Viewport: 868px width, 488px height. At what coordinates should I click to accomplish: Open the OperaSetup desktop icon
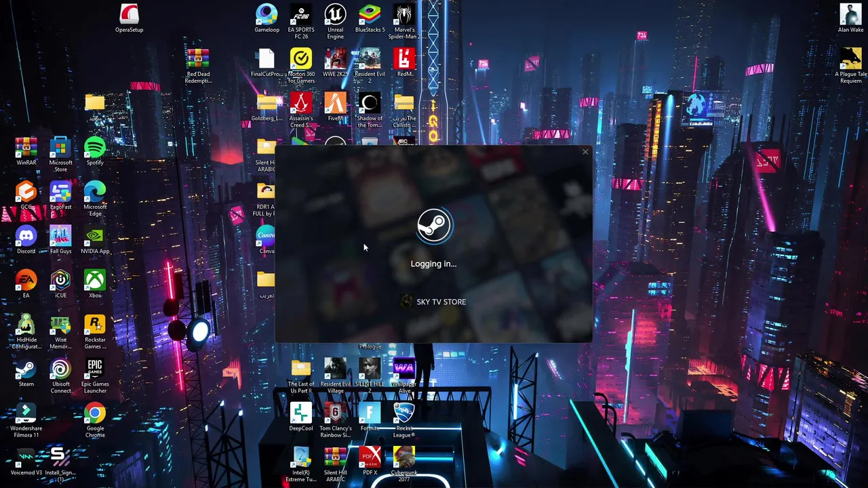click(129, 18)
